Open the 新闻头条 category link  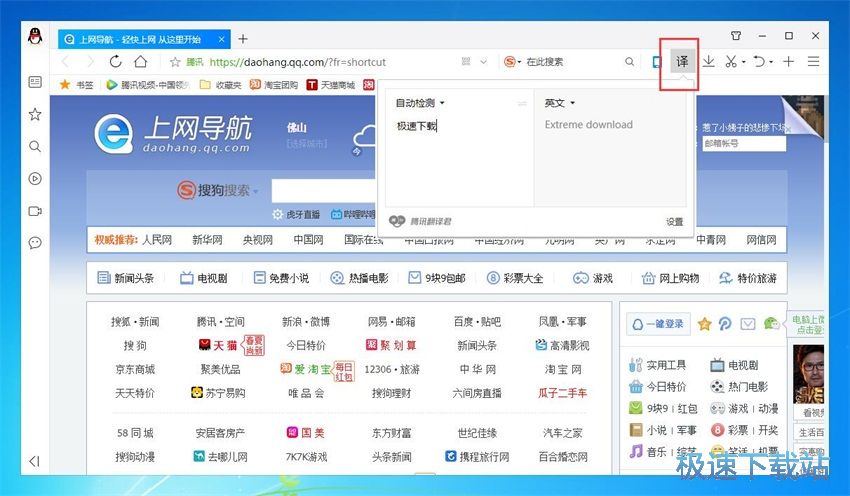click(x=126, y=278)
